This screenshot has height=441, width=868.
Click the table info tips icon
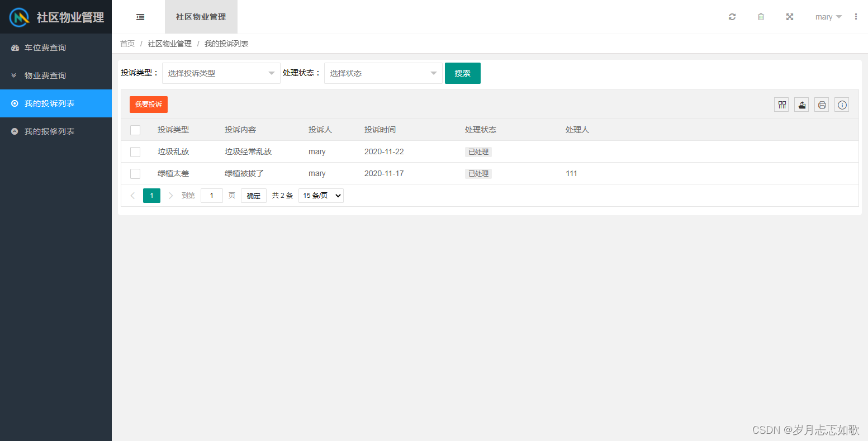(842, 105)
